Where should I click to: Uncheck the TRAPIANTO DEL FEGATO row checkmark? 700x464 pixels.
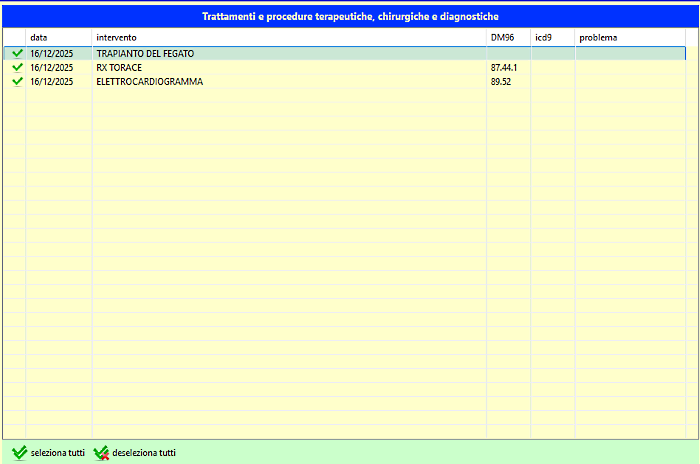click(x=17, y=53)
